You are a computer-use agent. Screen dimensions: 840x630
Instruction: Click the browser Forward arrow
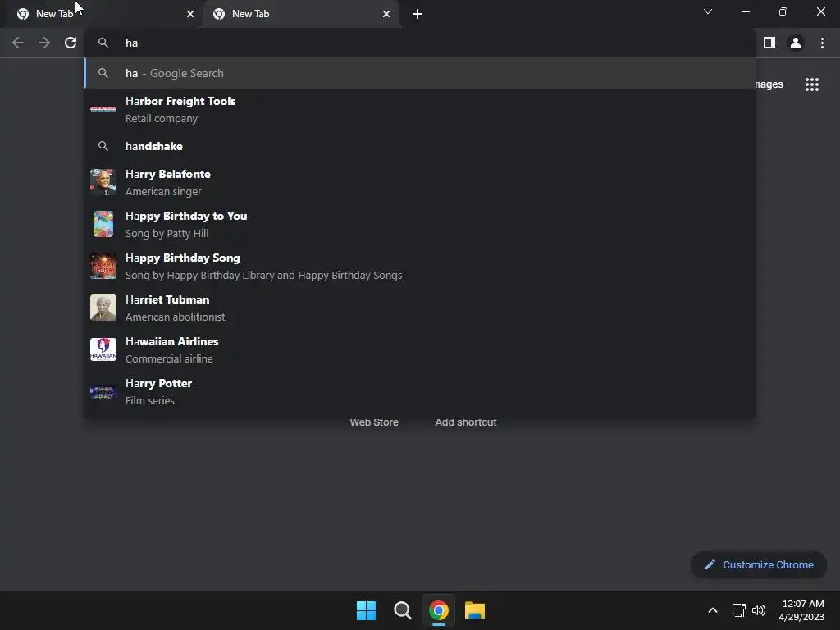point(44,43)
